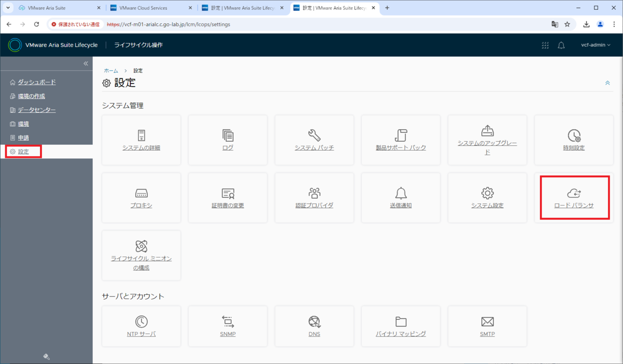Open the ログ settings tile icon
The image size is (623, 364).
(x=228, y=136)
